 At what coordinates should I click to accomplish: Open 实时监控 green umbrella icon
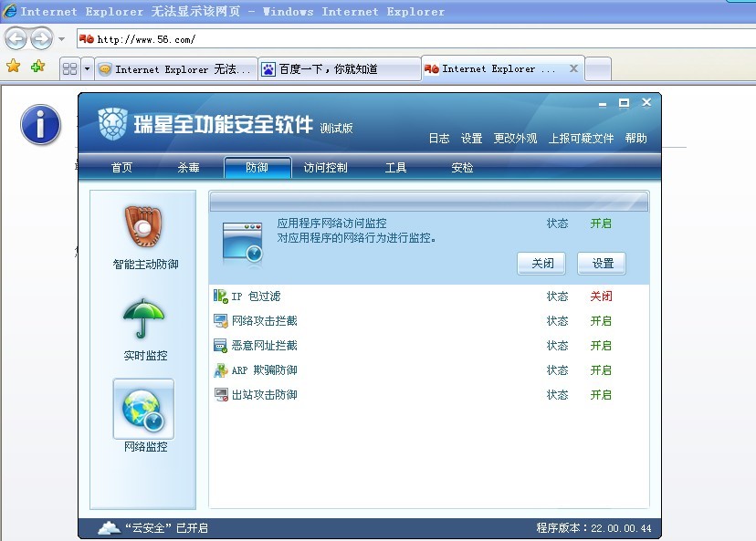143,318
